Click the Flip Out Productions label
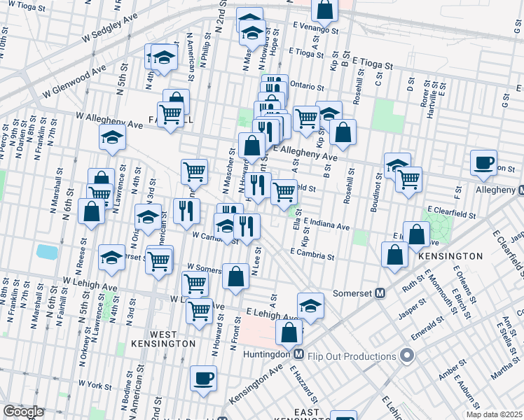524x420 pixels. 352,356
